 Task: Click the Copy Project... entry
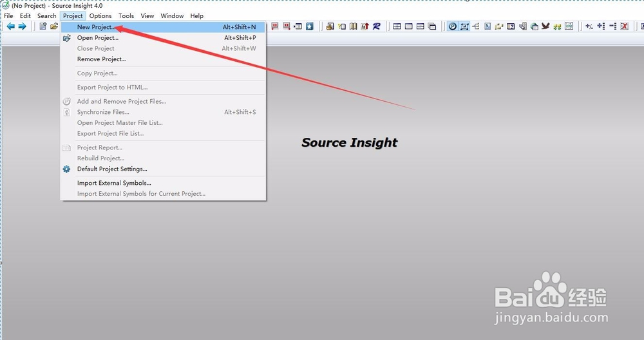point(163,73)
